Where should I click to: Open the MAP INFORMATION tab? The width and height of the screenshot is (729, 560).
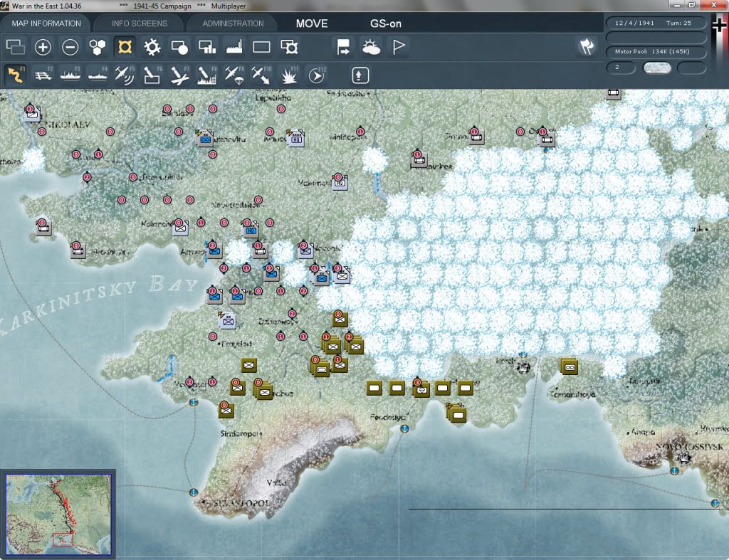(x=46, y=23)
